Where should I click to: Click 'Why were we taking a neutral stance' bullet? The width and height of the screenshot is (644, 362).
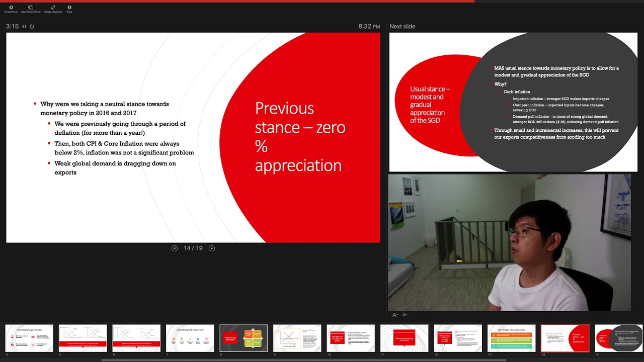(105, 108)
